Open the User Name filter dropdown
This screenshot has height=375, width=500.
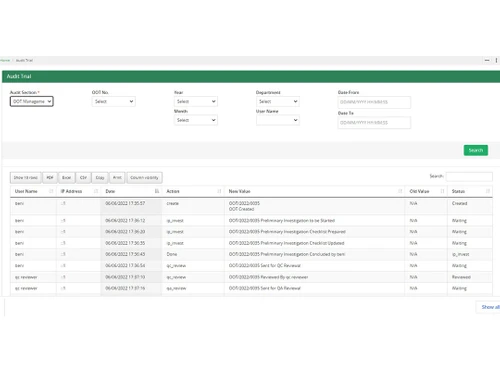tap(278, 120)
